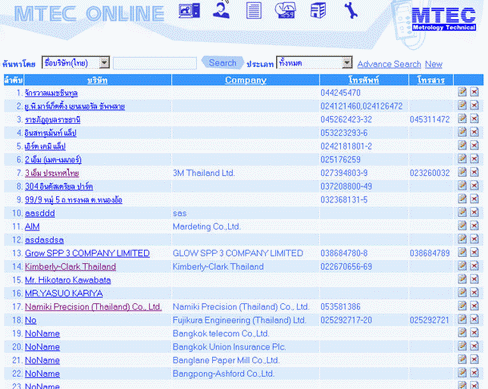Click the New link
This screenshot has width=488, height=389.
434,64
